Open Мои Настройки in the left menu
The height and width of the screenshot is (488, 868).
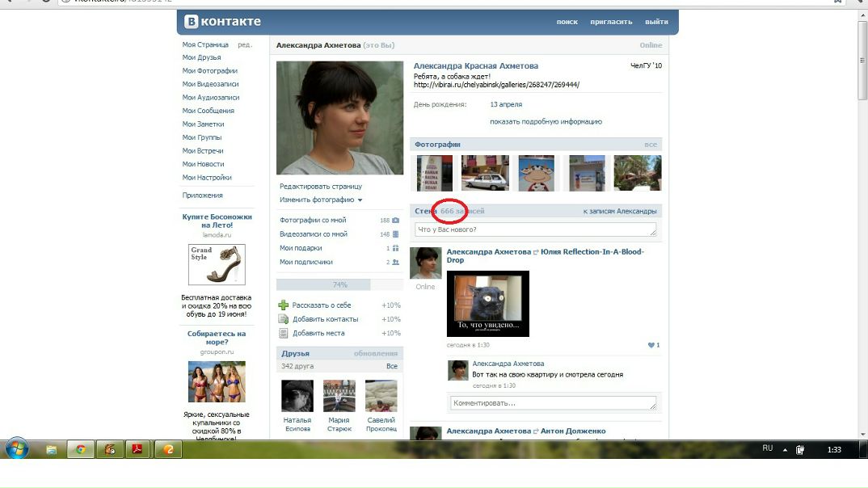pos(207,178)
